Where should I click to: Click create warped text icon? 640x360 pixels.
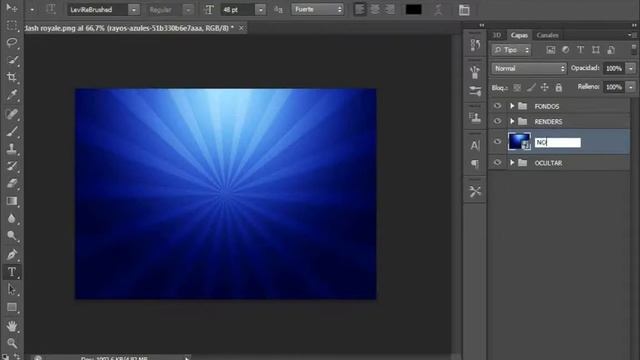pyautogui.click(x=438, y=10)
